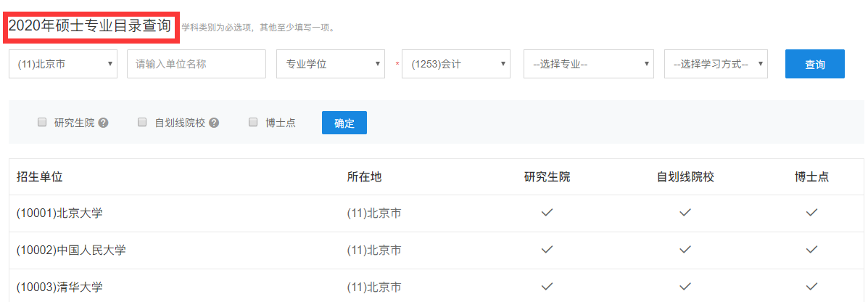
Task: Click help icon next to 研究生院
Action: tap(104, 123)
